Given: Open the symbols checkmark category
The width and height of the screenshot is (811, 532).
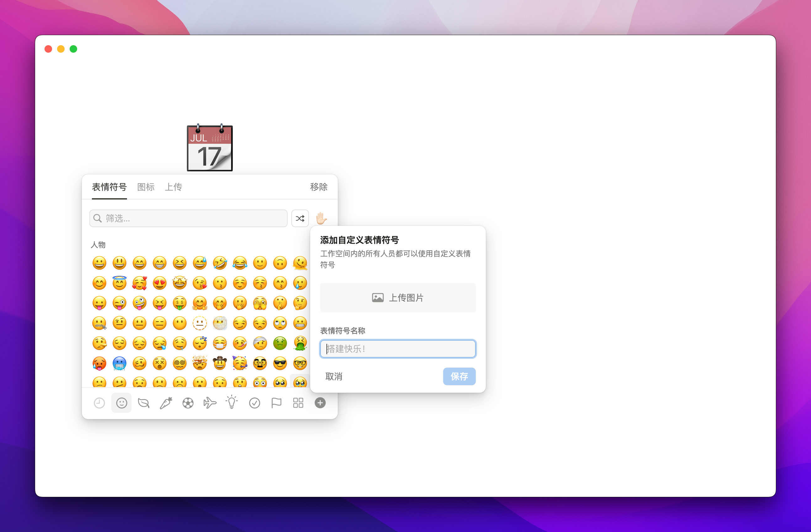Looking at the screenshot, I should tap(254, 403).
